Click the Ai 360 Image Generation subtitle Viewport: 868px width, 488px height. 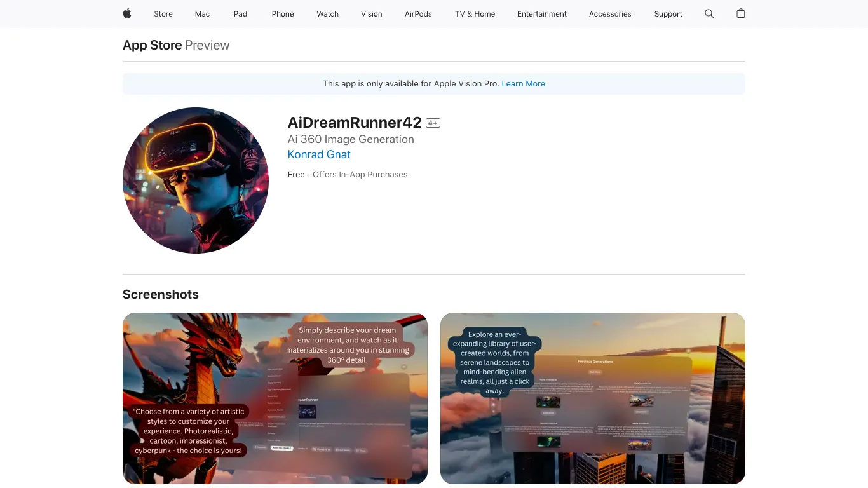[351, 139]
